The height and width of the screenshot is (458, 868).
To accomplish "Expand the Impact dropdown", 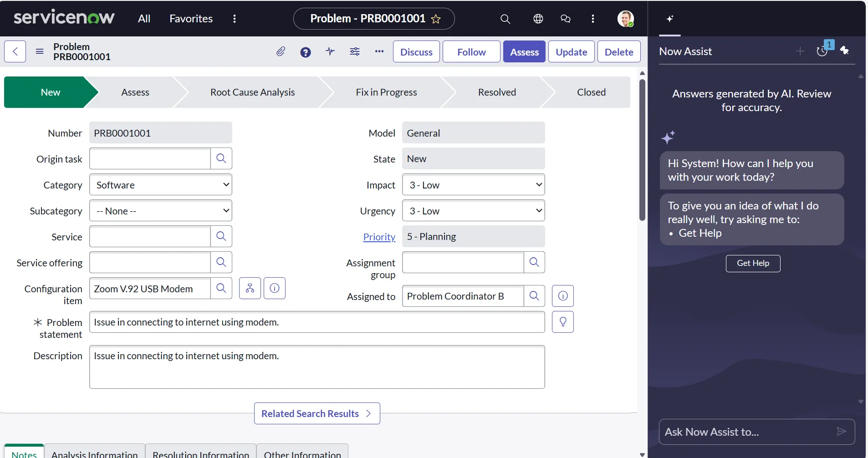I will click(473, 185).
